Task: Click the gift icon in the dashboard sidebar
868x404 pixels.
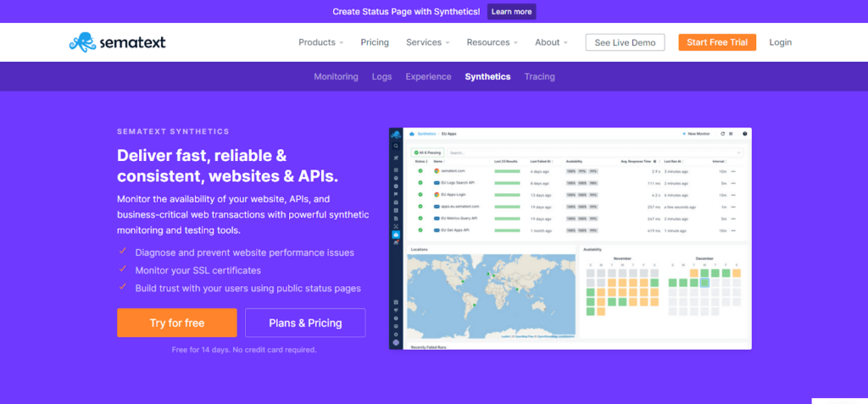Action: pyautogui.click(x=396, y=302)
